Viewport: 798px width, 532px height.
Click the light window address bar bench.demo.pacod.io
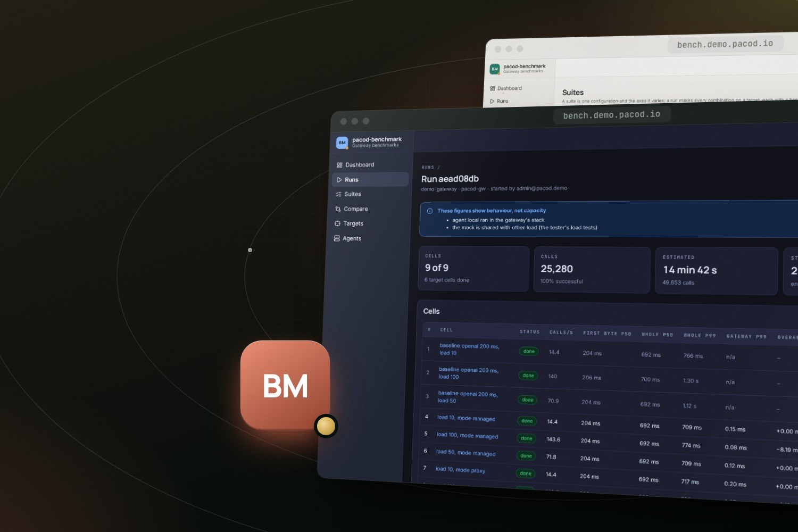tap(725, 44)
